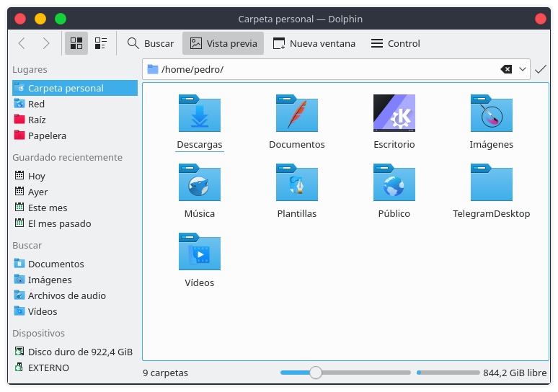Search Vídeos in sidebar Buscar section

[x=75, y=311]
